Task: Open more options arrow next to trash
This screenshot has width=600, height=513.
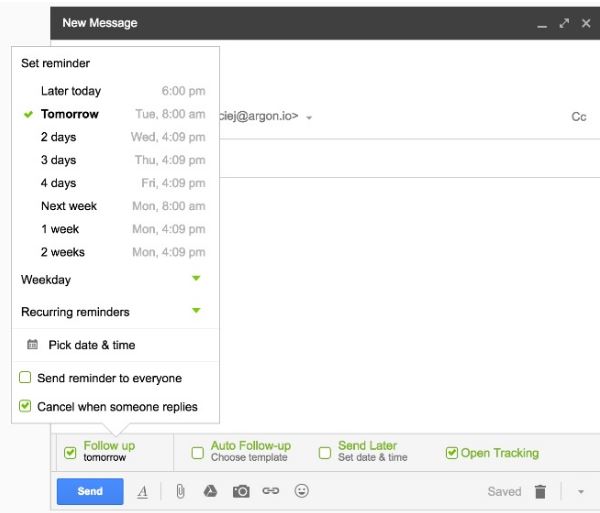Action: (580, 492)
